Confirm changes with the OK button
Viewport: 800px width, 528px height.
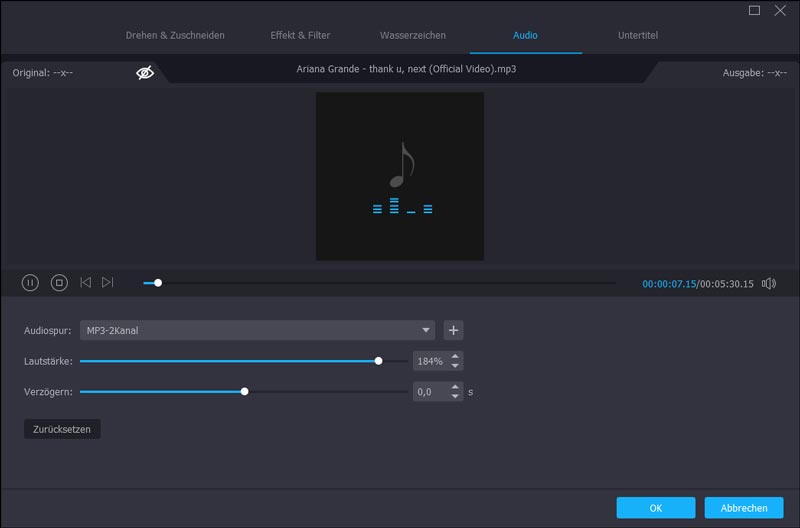tap(656, 508)
